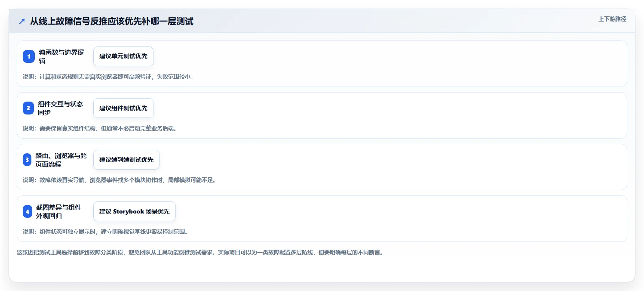
Task: Select the 建议端到端测试优先 chip
Action: 126,160
